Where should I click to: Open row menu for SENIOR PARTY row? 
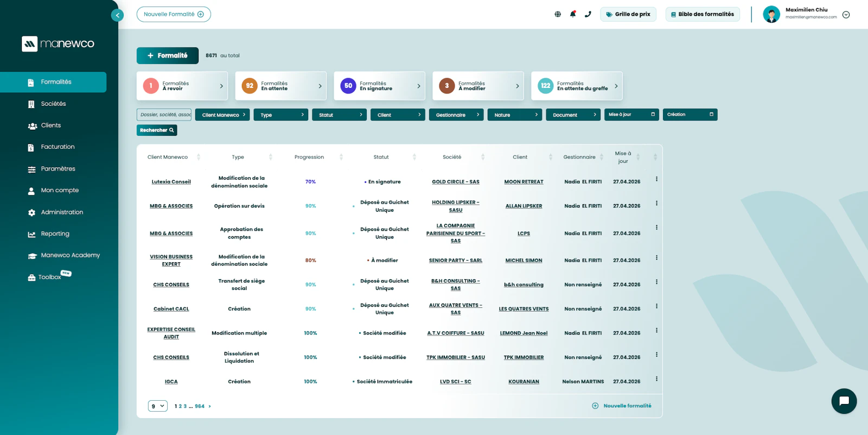tap(656, 257)
